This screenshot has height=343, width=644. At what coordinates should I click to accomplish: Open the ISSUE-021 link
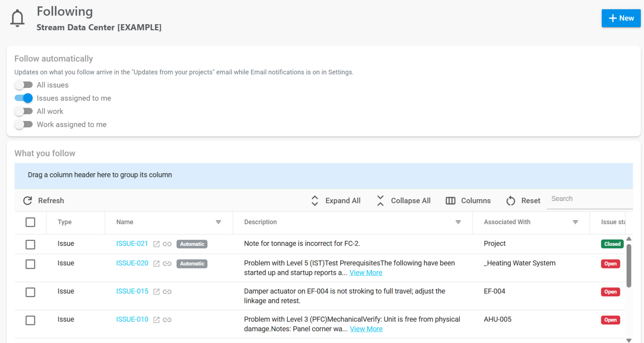pos(132,243)
